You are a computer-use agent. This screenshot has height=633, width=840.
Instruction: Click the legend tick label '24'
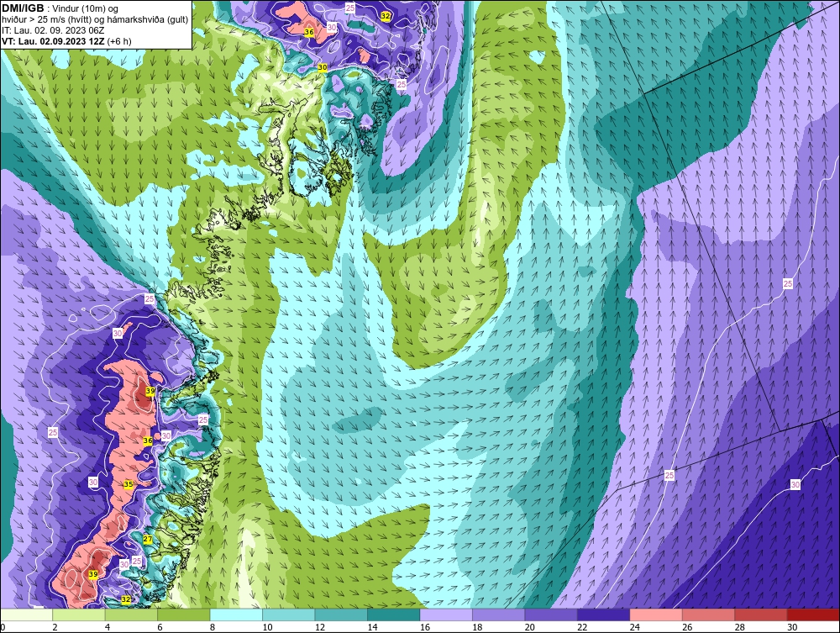635,627
